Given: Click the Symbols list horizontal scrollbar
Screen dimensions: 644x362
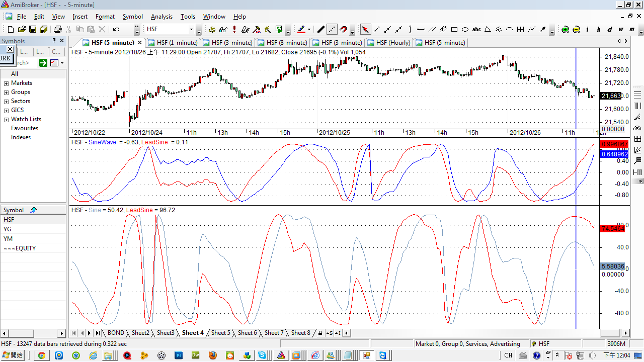Looking at the screenshot, I should pyautogui.click(x=33, y=333).
